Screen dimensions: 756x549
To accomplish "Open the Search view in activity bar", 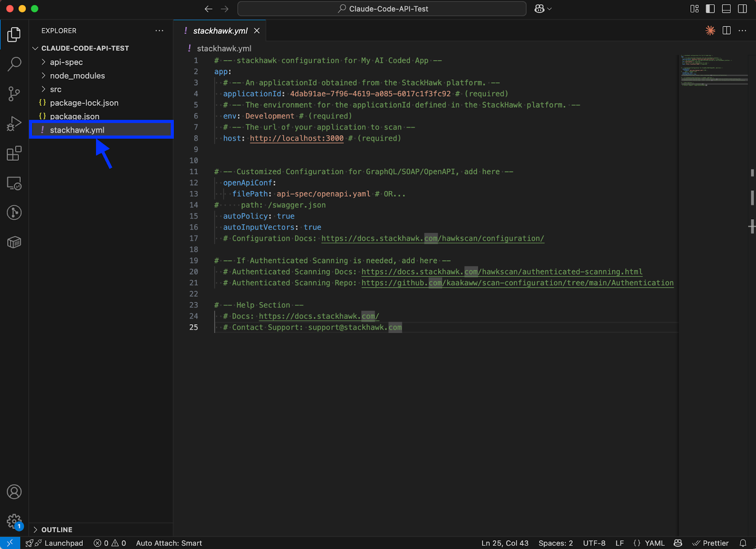I will click(14, 64).
